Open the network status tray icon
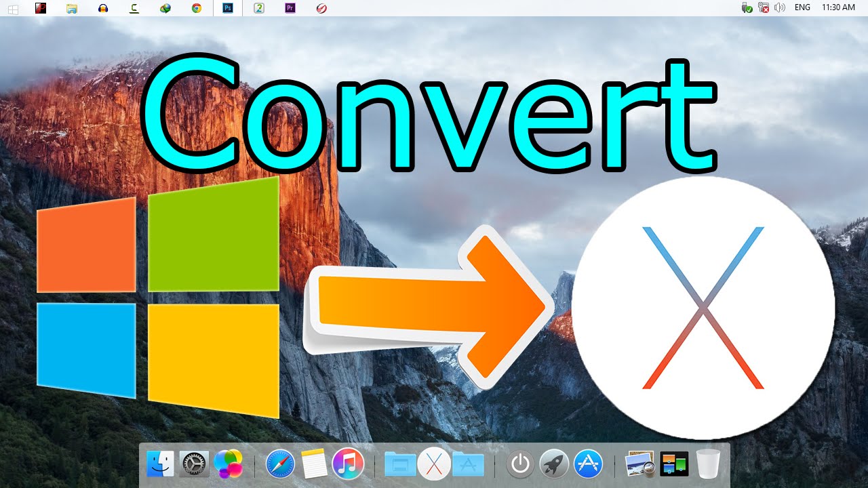Image resolution: width=868 pixels, height=488 pixels. [764, 8]
